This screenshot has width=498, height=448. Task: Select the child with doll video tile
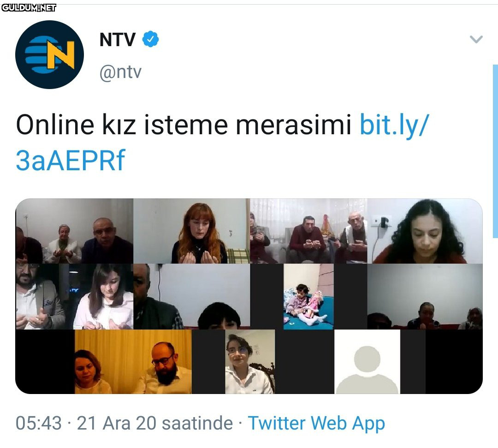308,297
